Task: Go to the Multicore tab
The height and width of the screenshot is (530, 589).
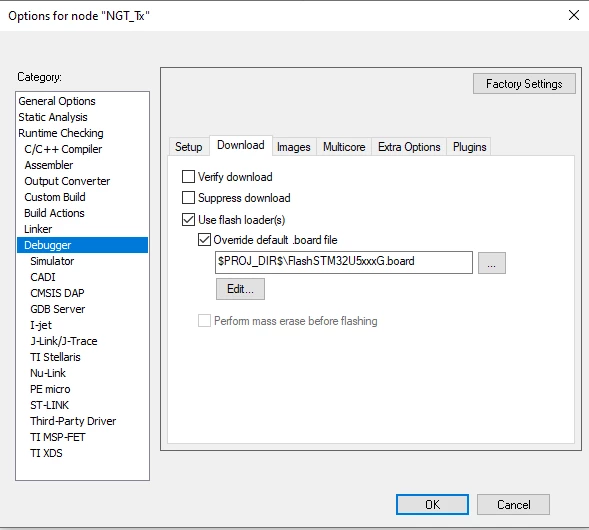Action: (x=344, y=146)
